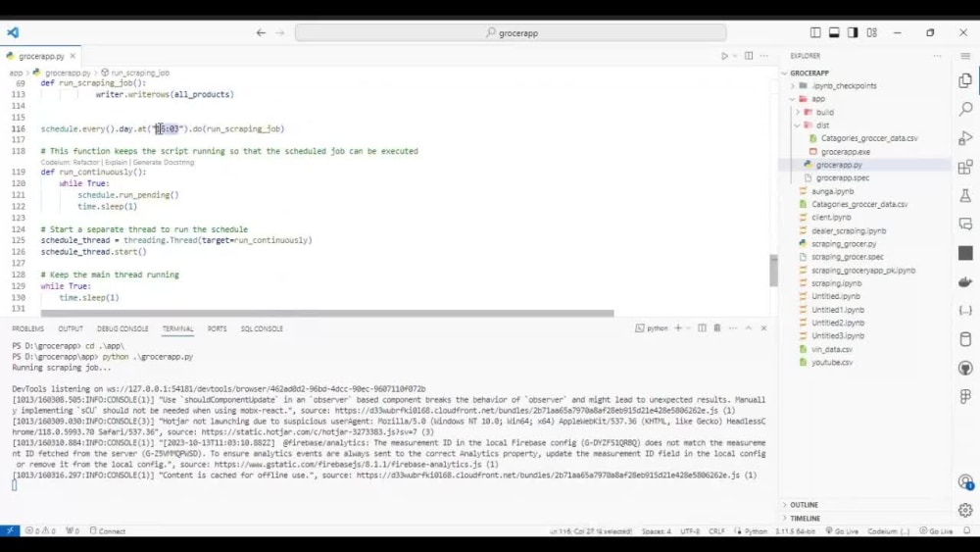Open Explorer panel ellipsis menu
The height and width of the screenshot is (552, 980).
[x=937, y=56]
